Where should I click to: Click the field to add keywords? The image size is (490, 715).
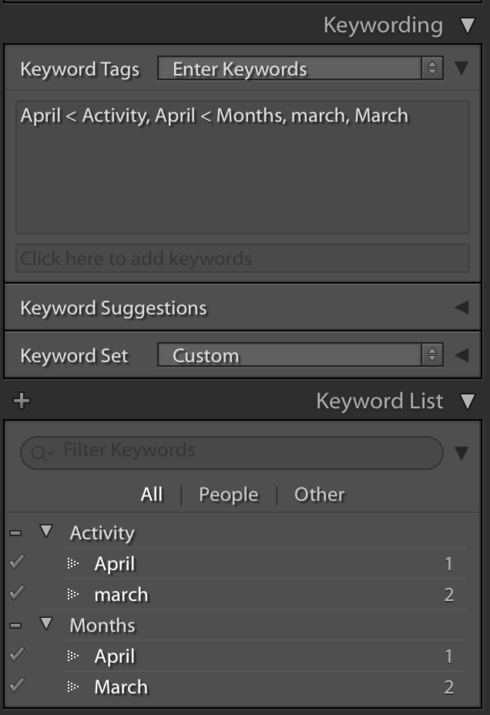(x=242, y=258)
